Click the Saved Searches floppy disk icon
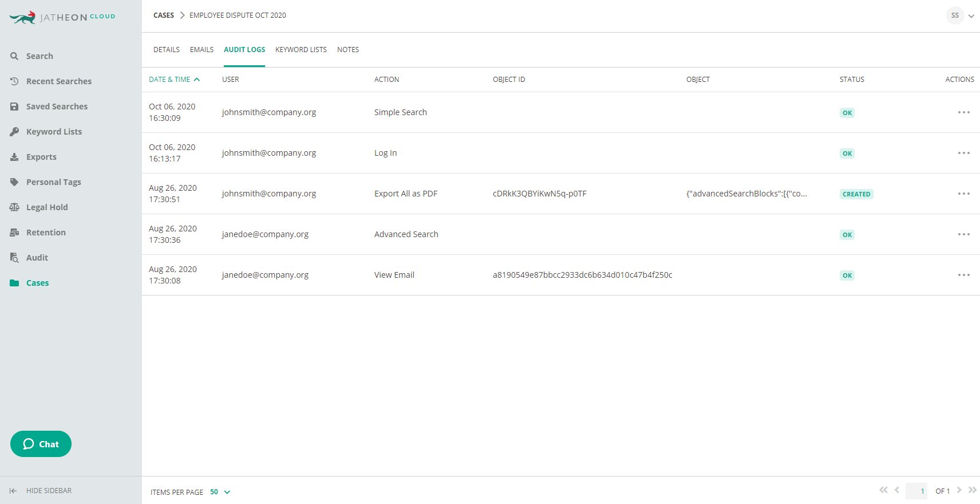This screenshot has height=504, width=980. point(14,107)
